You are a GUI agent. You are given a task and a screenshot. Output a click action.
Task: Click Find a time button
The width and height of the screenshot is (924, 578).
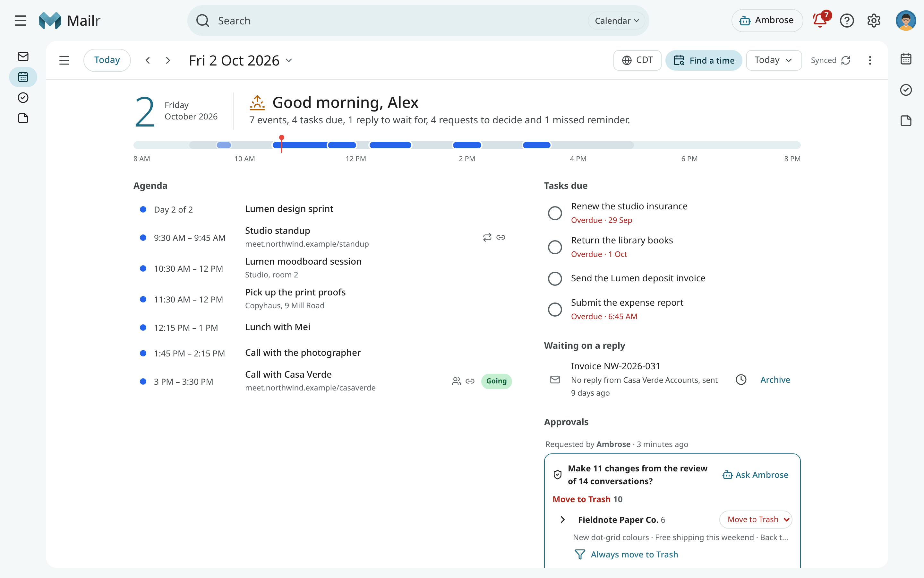point(704,60)
